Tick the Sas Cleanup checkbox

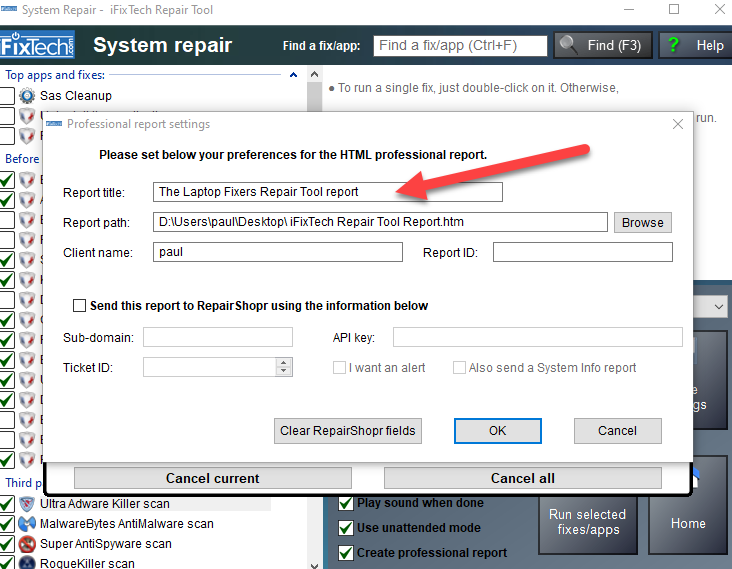pyautogui.click(x=7, y=96)
